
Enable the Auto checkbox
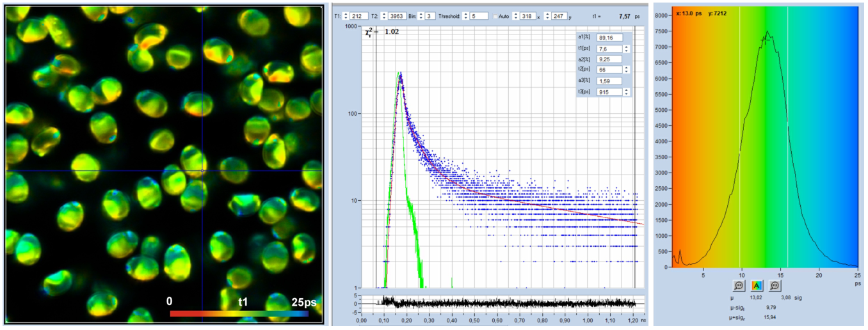pyautogui.click(x=495, y=16)
